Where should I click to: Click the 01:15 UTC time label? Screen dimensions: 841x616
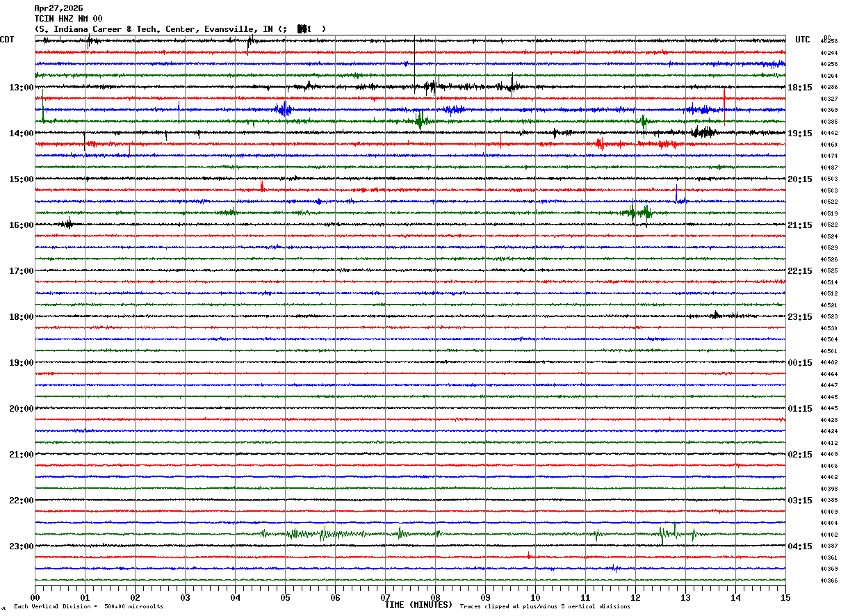tap(800, 409)
